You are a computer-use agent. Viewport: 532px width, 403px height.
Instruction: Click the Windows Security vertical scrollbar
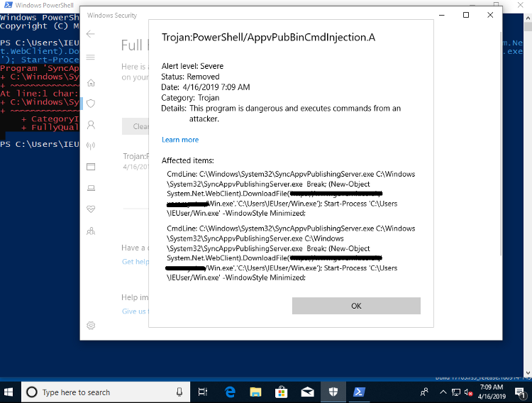[x=501, y=143]
